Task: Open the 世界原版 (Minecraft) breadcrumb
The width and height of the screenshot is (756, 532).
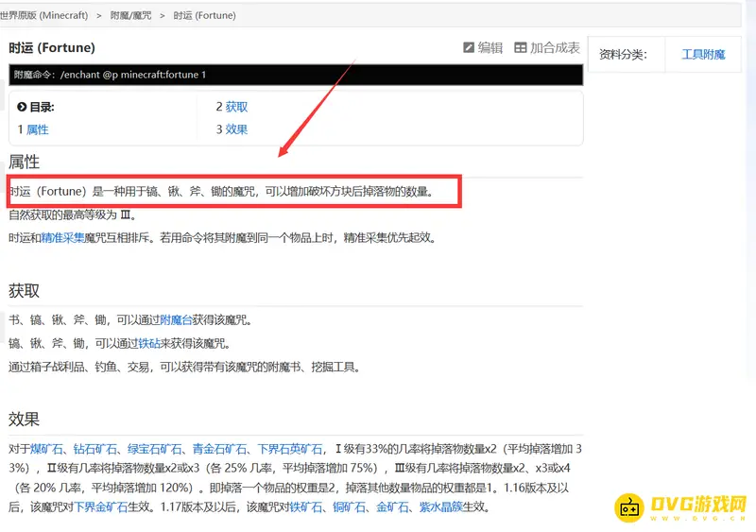Action: click(47, 16)
